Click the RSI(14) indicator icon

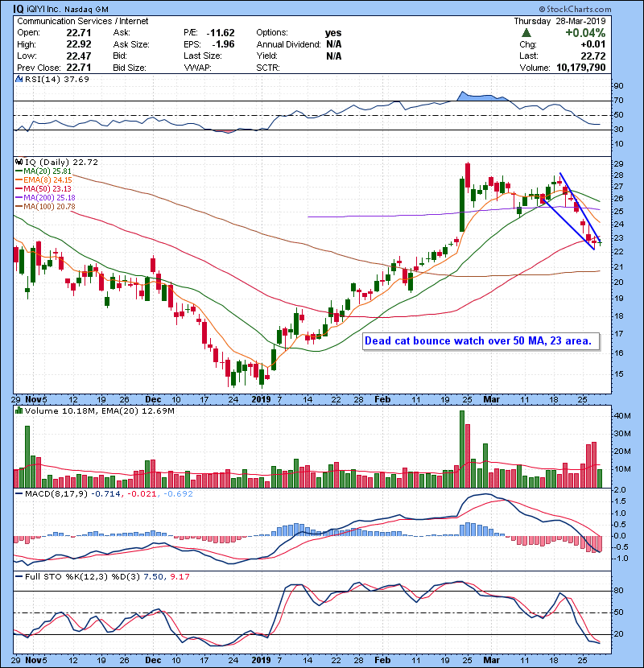click(x=19, y=79)
